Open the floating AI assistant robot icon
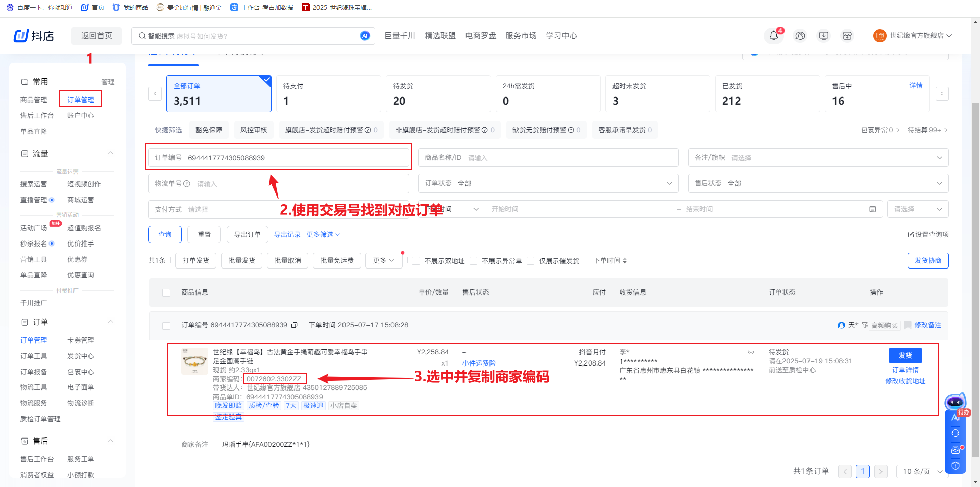The width and height of the screenshot is (980, 487). click(x=955, y=402)
